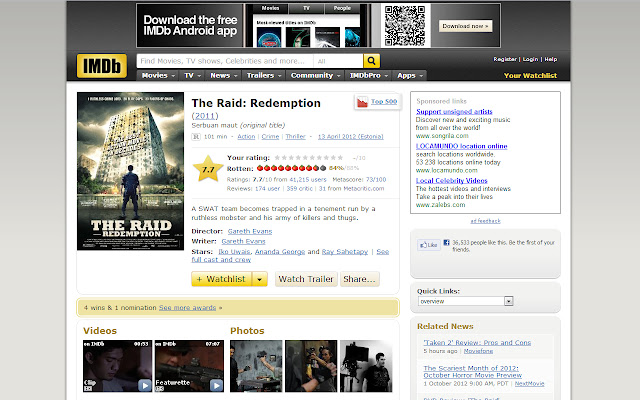Click the Crime genre link
Viewport: 640px width, 400px height.
coord(270,137)
